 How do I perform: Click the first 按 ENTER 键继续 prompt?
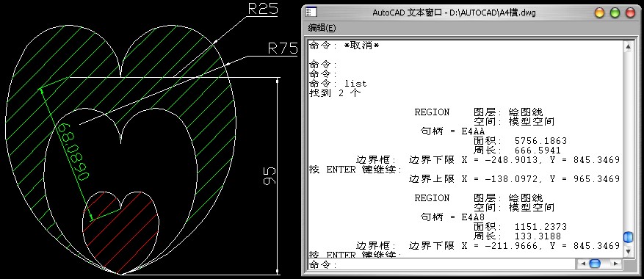pyautogui.click(x=355, y=170)
